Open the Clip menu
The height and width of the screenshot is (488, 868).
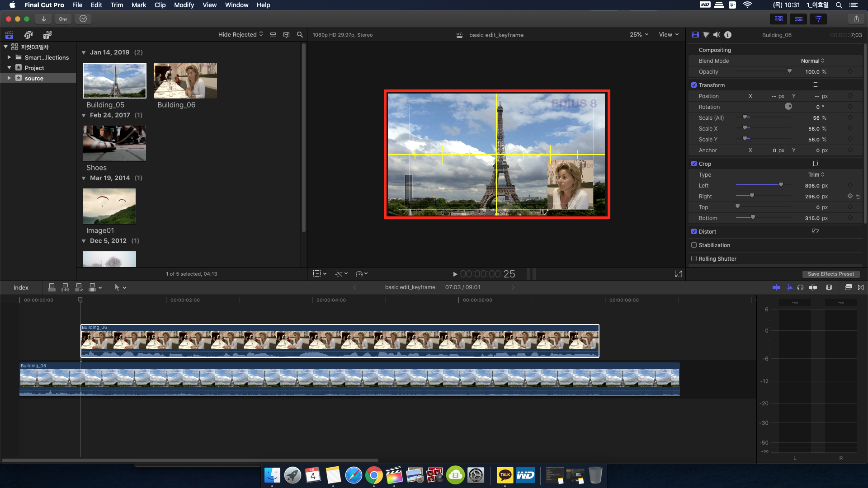[x=160, y=5]
